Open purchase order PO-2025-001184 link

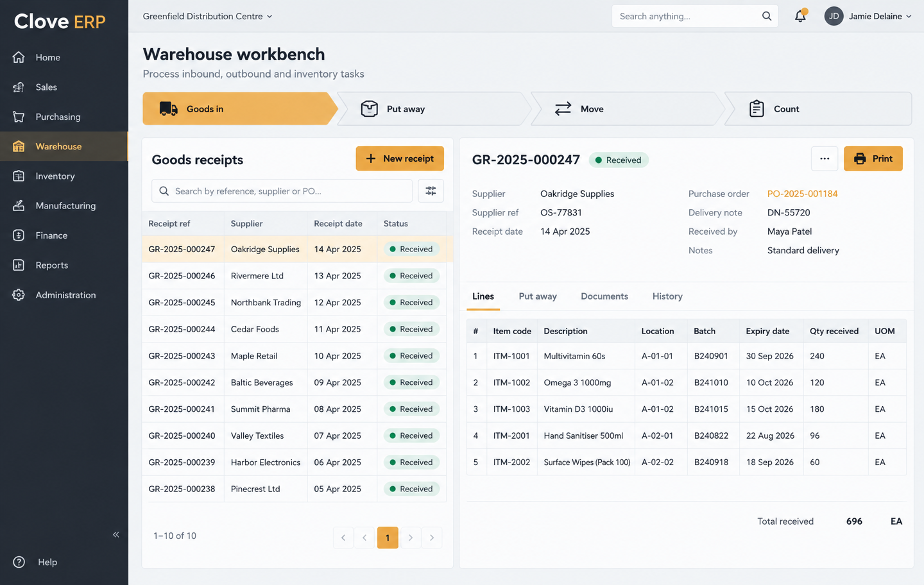click(x=802, y=194)
